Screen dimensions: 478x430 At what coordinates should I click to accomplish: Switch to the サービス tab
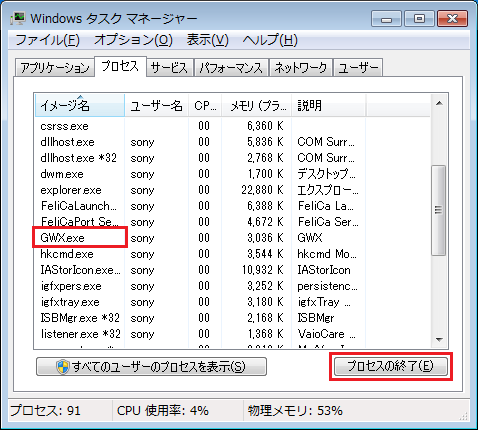click(x=169, y=68)
